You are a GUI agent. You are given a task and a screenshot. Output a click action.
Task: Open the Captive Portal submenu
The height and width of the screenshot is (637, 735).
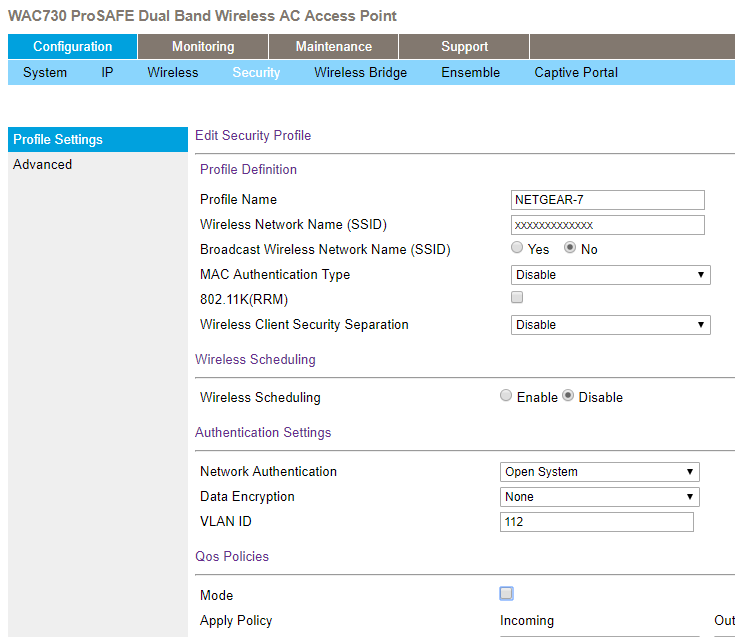576,73
